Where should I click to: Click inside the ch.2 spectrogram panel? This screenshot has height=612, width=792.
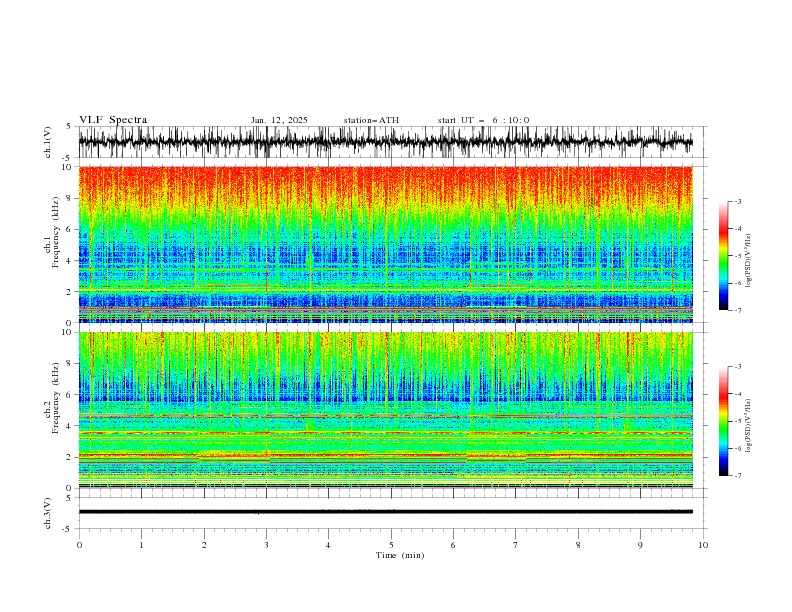[385, 410]
